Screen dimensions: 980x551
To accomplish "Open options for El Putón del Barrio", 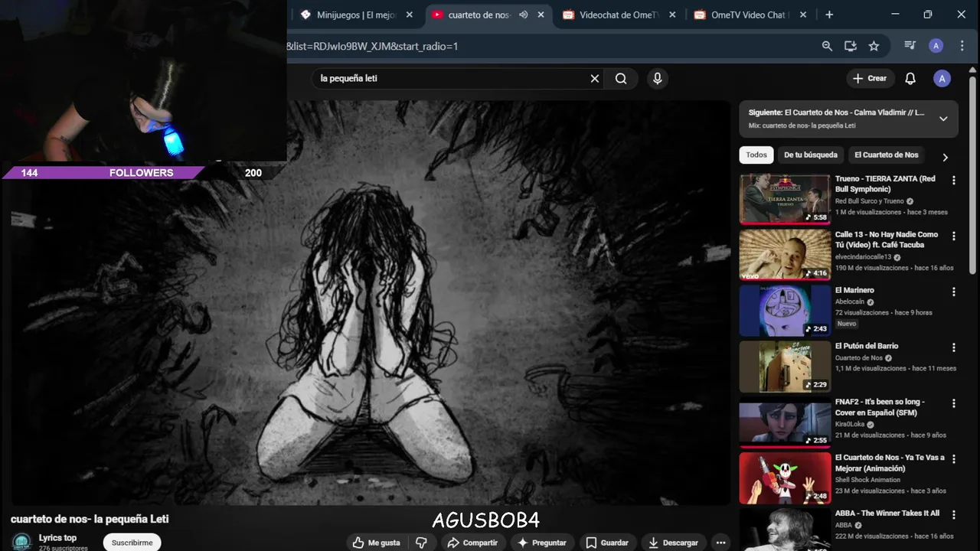I will [x=954, y=347].
